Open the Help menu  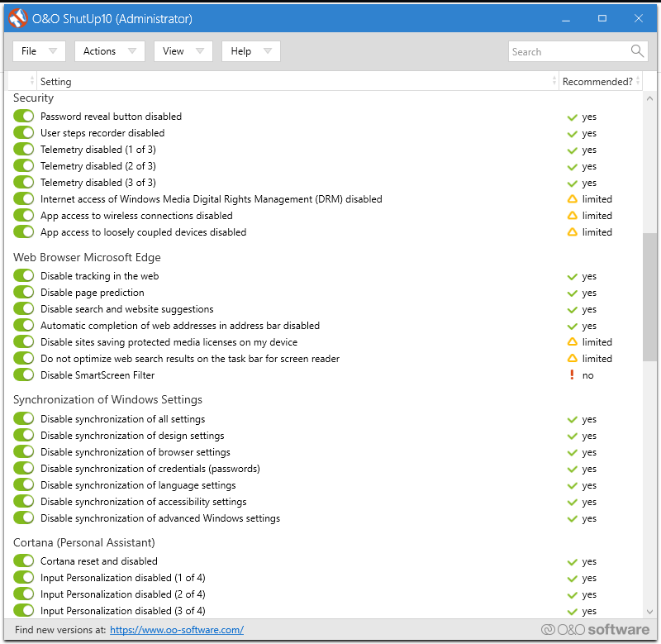coord(251,51)
